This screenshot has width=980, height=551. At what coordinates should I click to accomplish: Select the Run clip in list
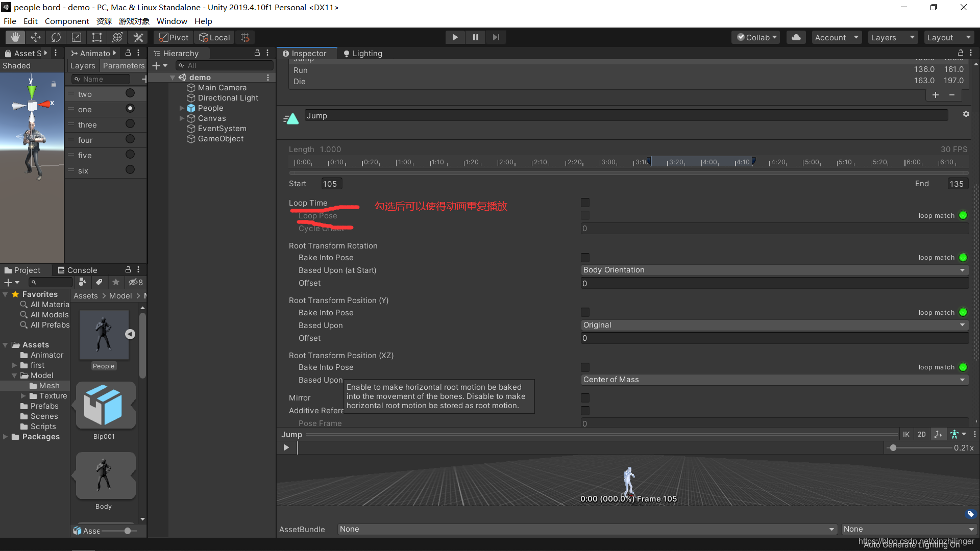(628, 70)
